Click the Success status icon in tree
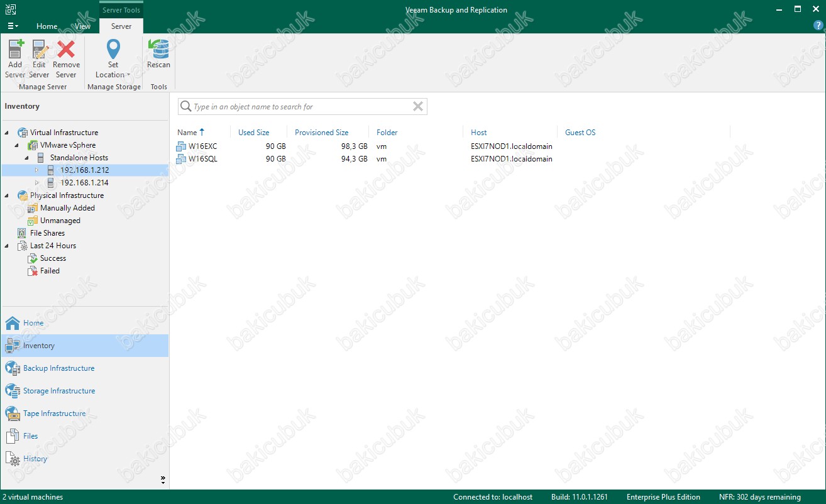826x504 pixels. (x=33, y=258)
